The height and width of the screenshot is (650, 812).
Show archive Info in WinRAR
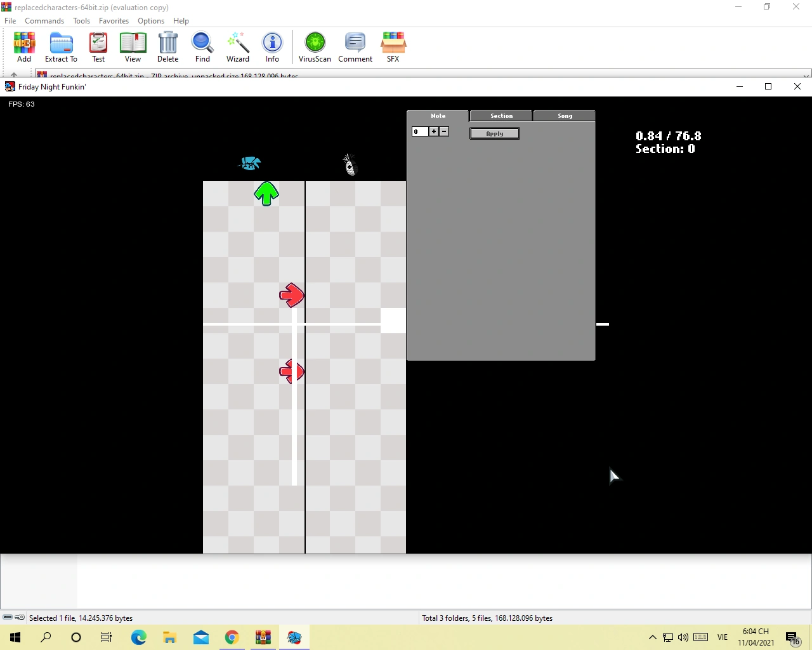(272, 48)
